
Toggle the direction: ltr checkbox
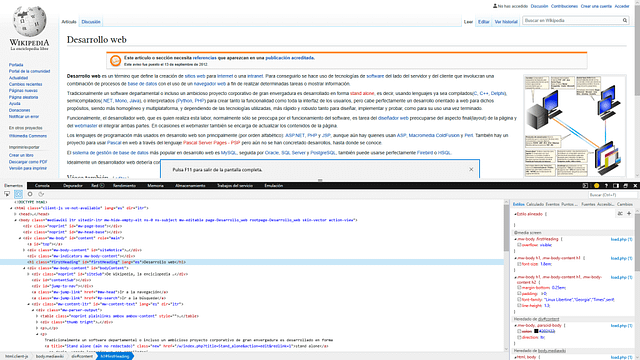tap(520, 338)
